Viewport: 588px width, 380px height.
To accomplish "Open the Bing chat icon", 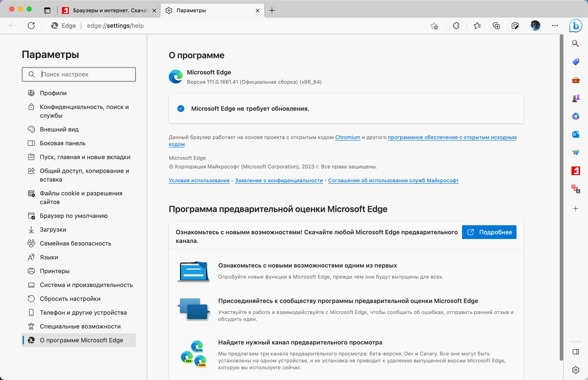I will (x=575, y=26).
